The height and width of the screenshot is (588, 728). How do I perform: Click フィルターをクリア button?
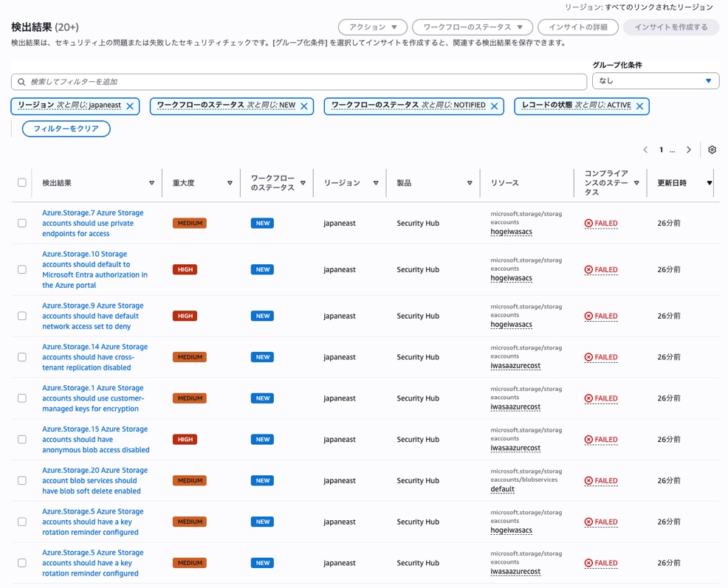66,128
